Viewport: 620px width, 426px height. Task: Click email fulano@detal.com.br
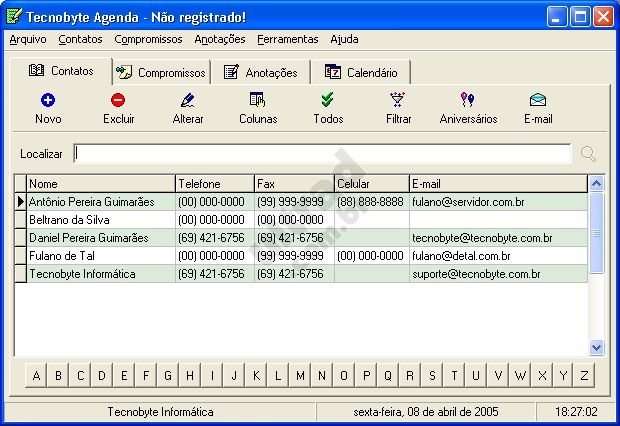pyautogui.click(x=461, y=256)
